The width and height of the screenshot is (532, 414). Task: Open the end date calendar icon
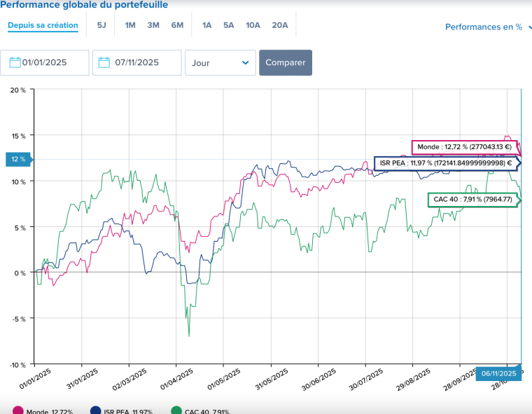click(104, 62)
